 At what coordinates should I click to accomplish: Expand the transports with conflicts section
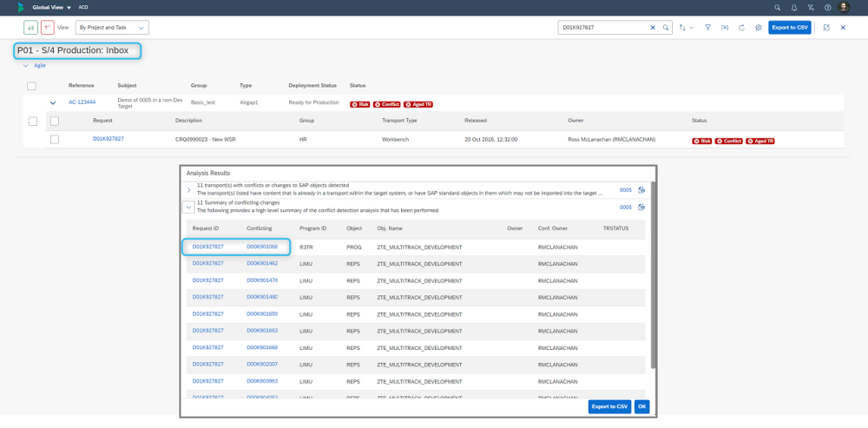point(188,189)
